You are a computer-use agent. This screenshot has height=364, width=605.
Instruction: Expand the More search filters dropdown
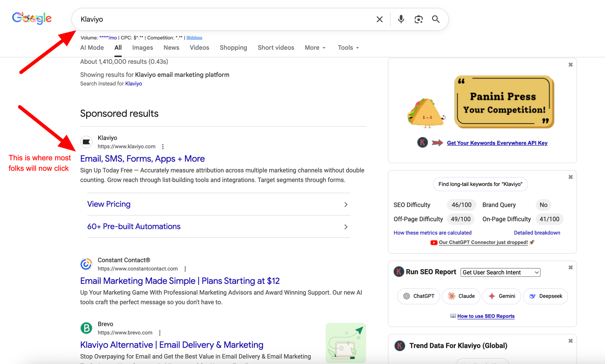[x=315, y=48]
